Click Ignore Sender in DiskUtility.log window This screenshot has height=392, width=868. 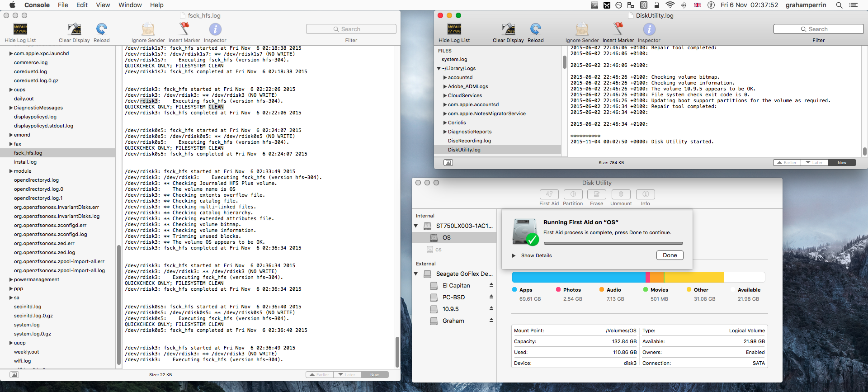[x=582, y=33]
